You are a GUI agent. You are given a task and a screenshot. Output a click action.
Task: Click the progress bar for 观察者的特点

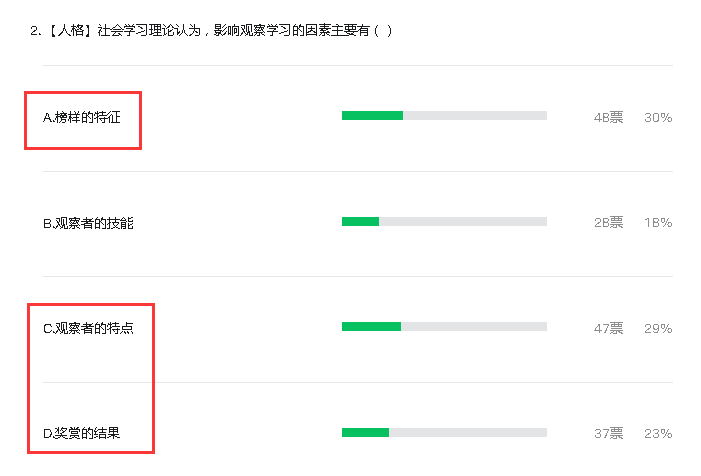[x=444, y=327]
